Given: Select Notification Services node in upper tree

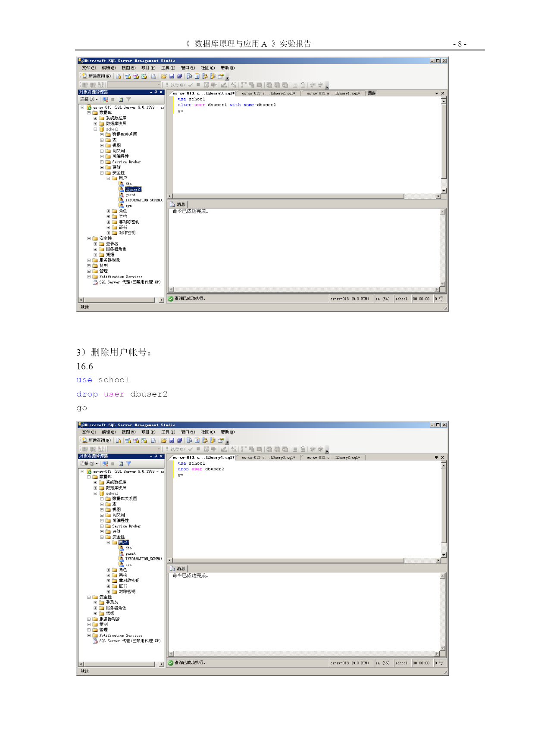Looking at the screenshot, I should click(121, 277).
